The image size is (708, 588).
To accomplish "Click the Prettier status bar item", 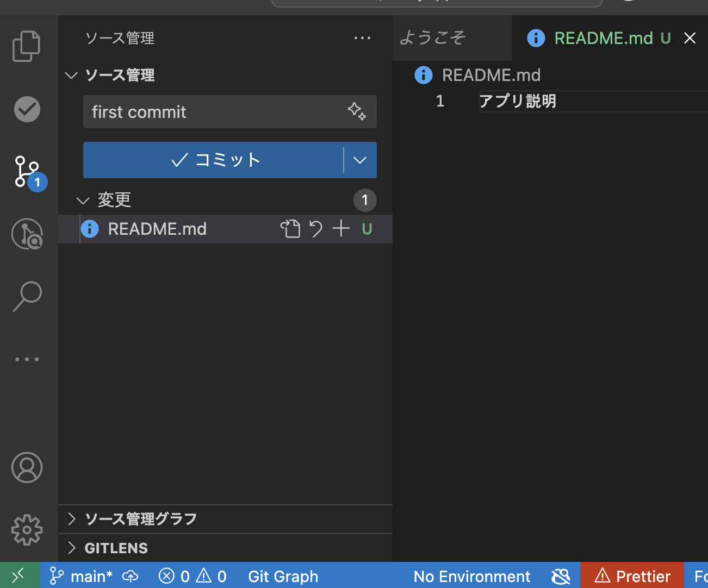I will (632, 576).
